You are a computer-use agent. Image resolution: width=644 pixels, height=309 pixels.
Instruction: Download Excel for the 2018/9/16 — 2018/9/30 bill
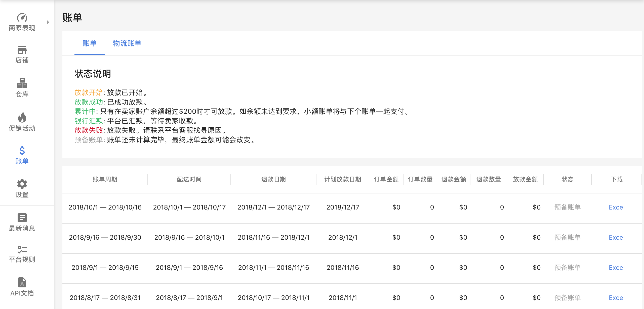(x=617, y=237)
